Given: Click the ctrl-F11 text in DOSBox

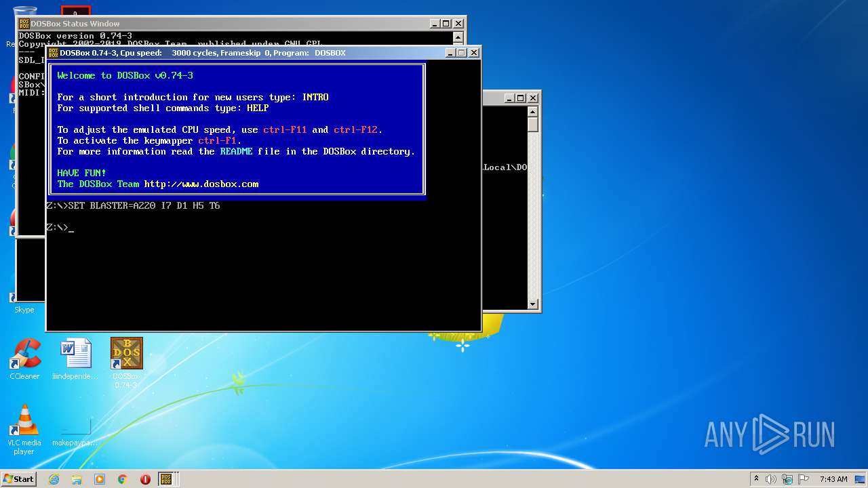Looking at the screenshot, I should click(x=285, y=130).
